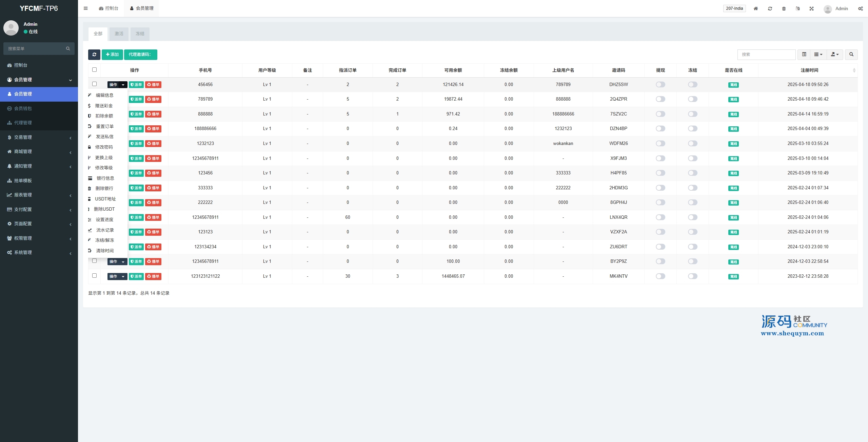Toggle the card view list icon
The width and height of the screenshot is (868, 442).
(x=804, y=55)
